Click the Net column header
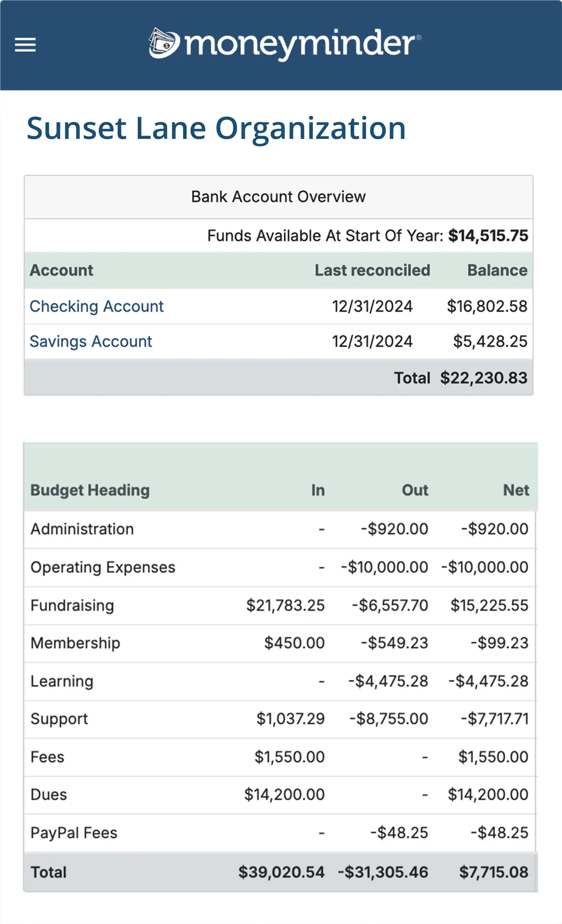Screen dimensions: 562x924 pyautogui.click(x=516, y=490)
